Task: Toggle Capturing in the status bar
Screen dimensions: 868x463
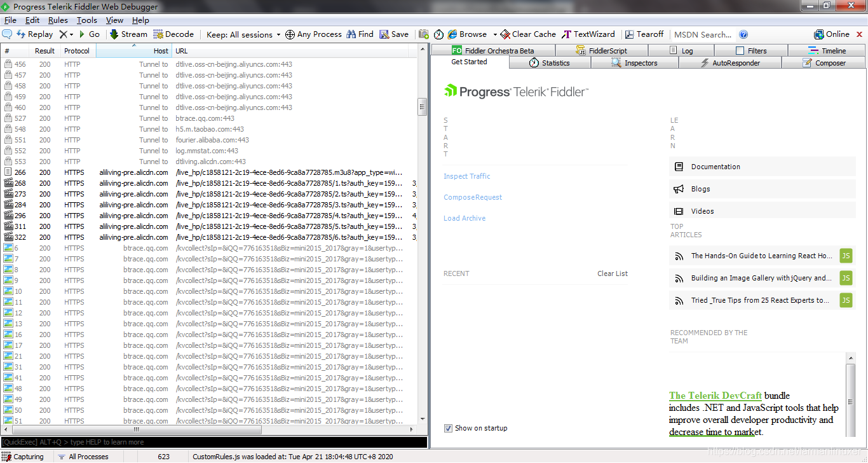Action: point(24,457)
